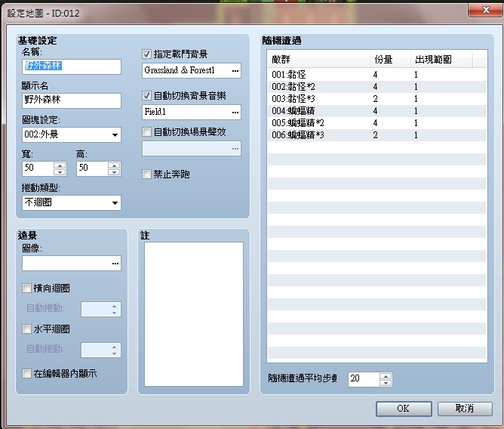Select encounter row 004:蝙蝠精

377,111
